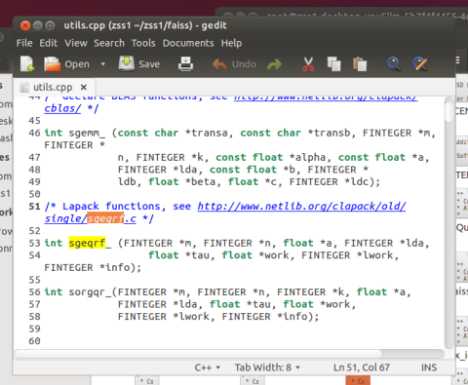Click the orange selected sgeqrf text in link
The height and width of the screenshot is (385, 468).
105,219
